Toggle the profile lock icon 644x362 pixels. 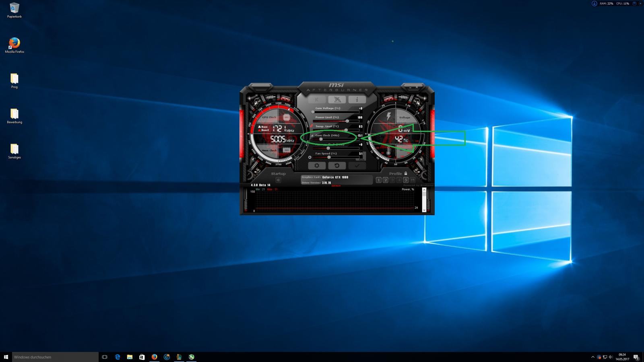[x=406, y=173]
